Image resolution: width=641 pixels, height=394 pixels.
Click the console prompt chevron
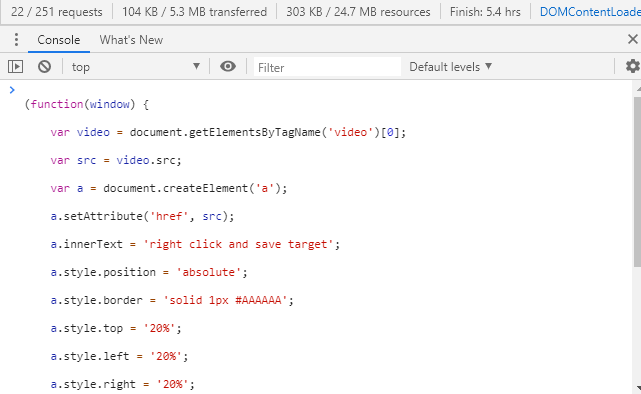click(x=12, y=90)
